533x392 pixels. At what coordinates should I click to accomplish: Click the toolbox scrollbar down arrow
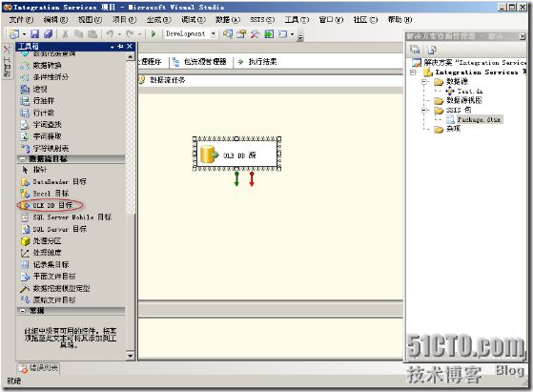point(131,356)
